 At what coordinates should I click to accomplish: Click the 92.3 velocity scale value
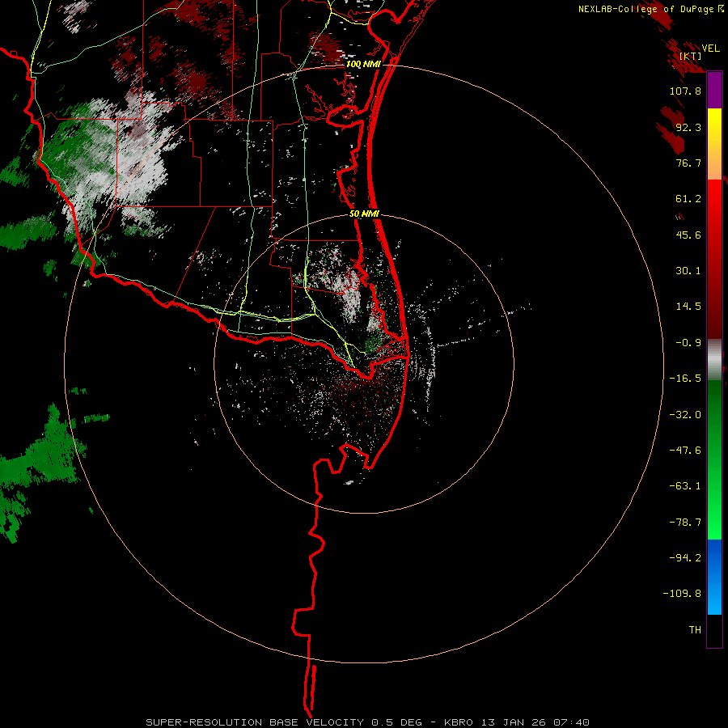click(688, 127)
